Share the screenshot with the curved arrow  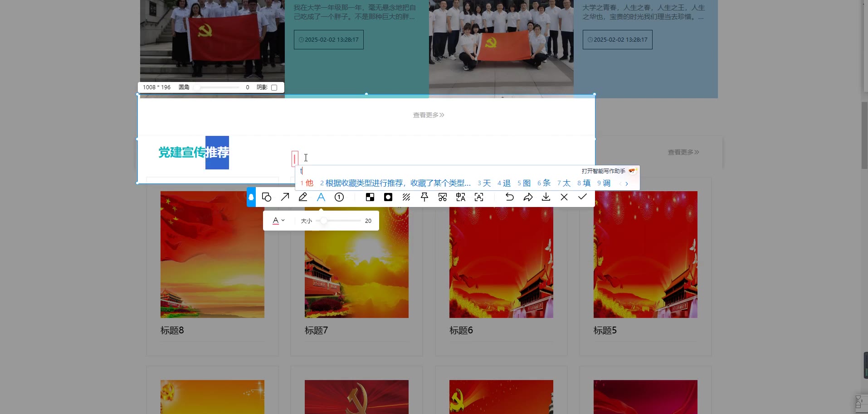[528, 197]
